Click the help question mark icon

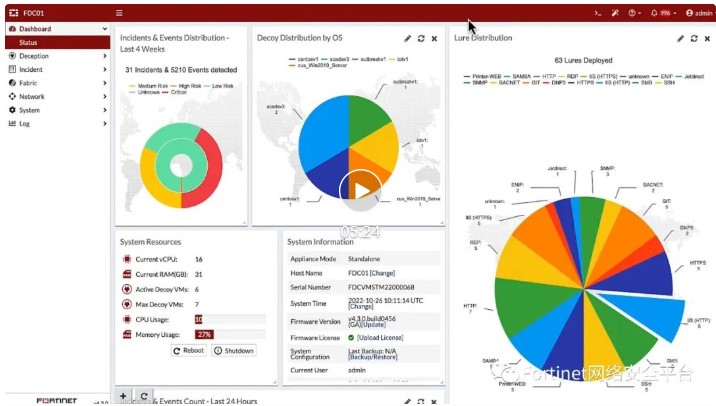point(632,13)
